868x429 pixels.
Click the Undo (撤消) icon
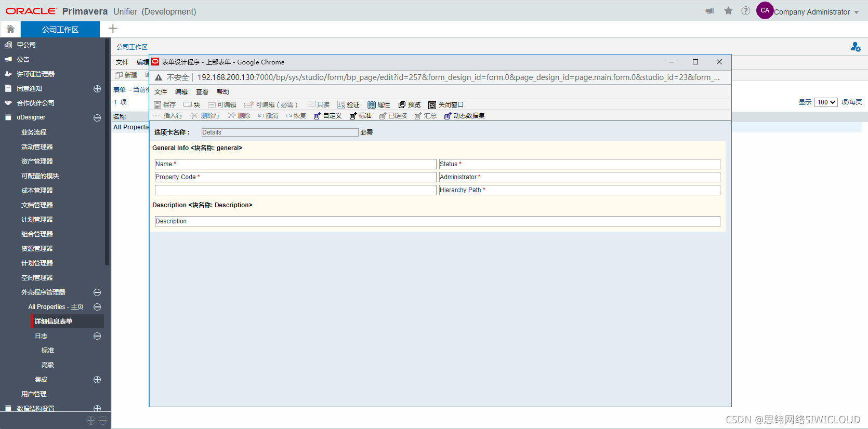tap(261, 116)
